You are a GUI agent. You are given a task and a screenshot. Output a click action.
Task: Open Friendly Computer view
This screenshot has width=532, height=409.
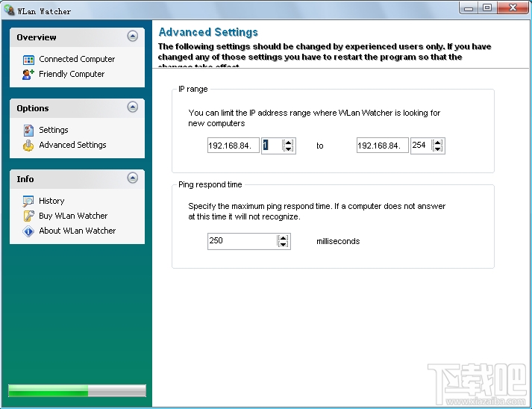click(x=72, y=74)
